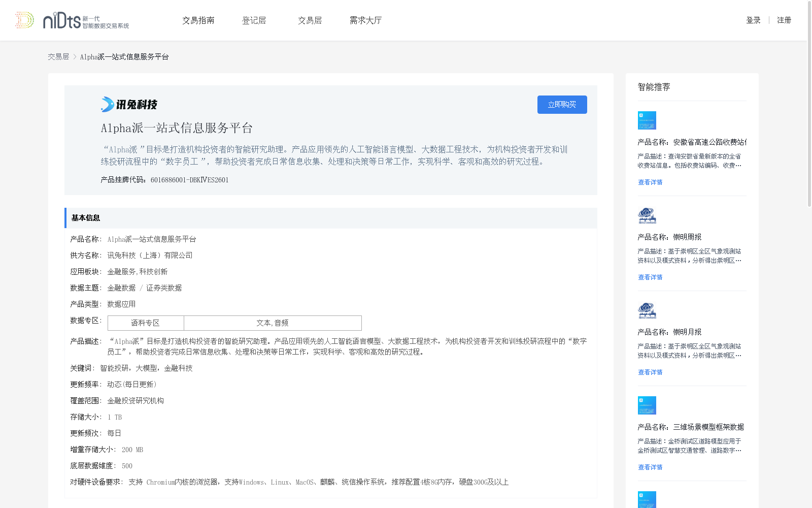Click the breadcrumb text Alpha派一站式信息服务平台
Screen dimensions: 812x508
(x=124, y=57)
